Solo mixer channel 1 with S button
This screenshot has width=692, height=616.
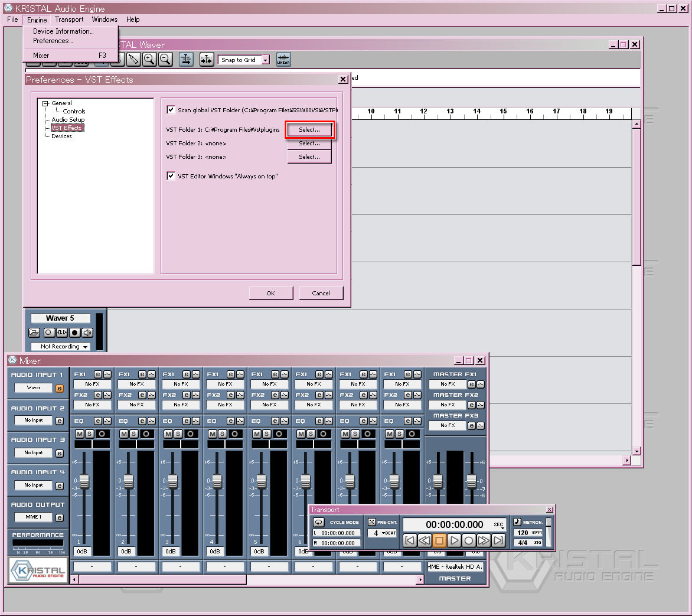click(x=89, y=434)
